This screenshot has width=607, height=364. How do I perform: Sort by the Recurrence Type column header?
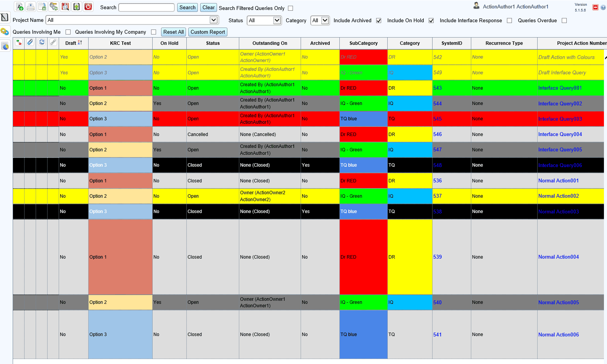click(x=504, y=43)
